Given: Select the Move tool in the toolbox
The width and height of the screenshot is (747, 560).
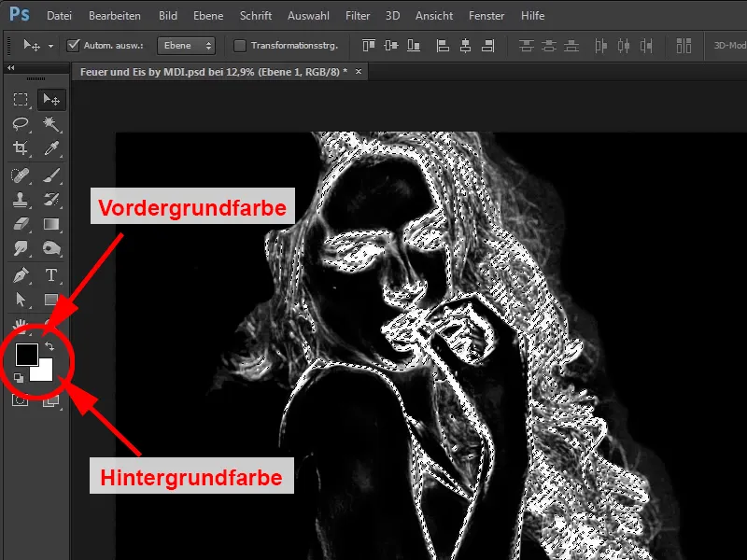Looking at the screenshot, I should click(51, 100).
